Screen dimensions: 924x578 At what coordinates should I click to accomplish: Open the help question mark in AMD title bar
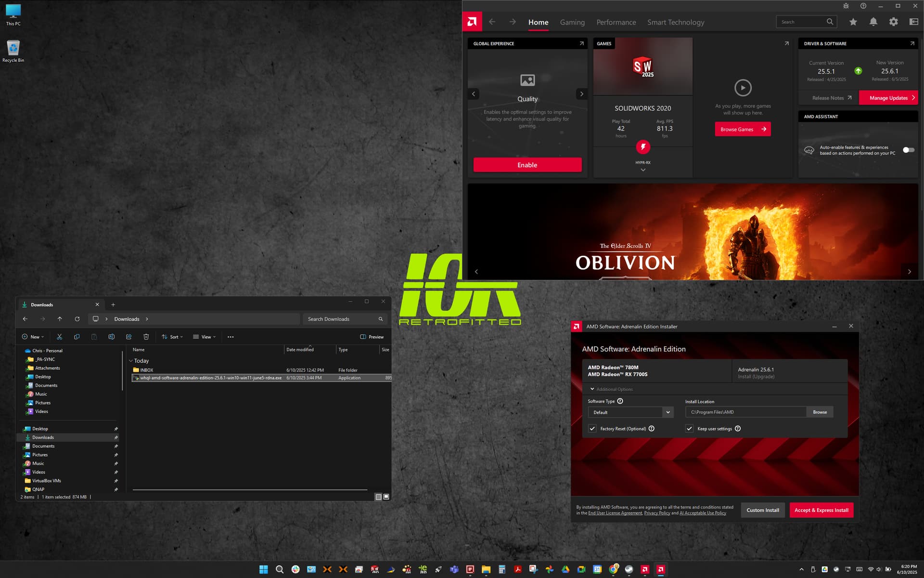click(x=863, y=6)
